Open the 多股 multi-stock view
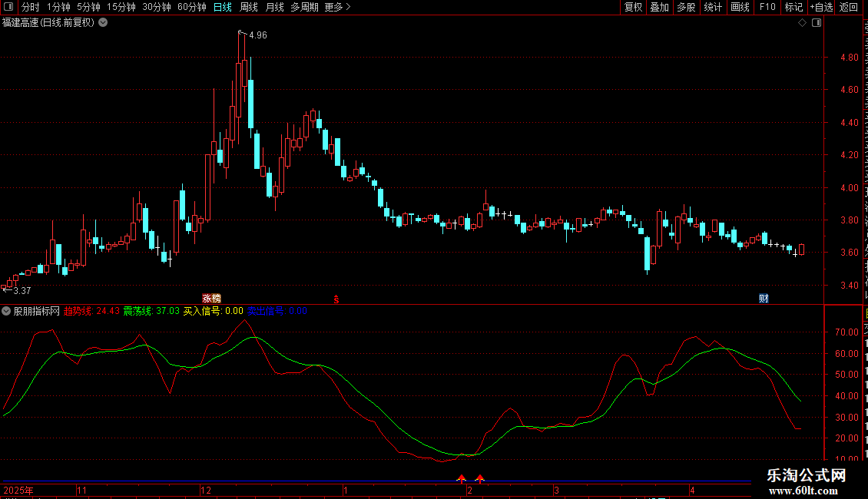Screen dimensions: 868x499 (x=686, y=7)
